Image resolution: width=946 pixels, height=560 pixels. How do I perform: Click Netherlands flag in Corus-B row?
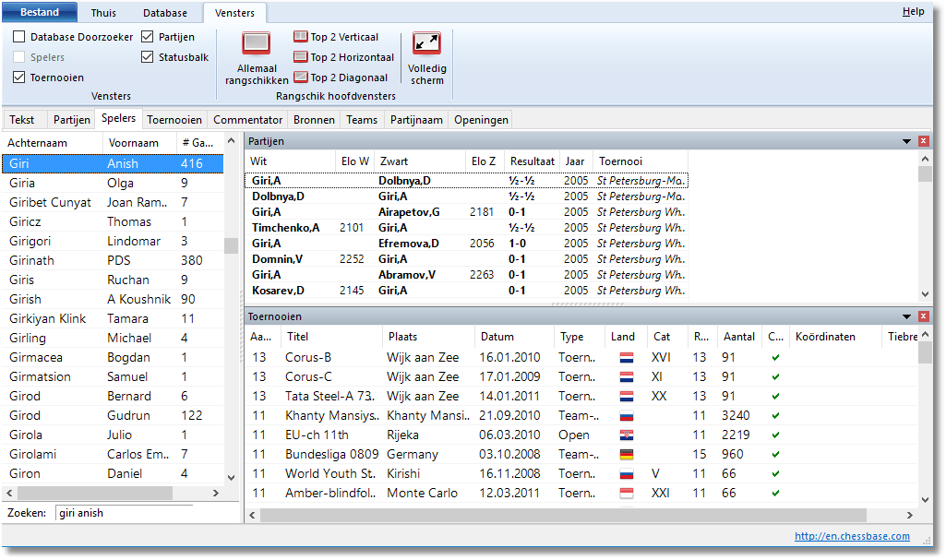[x=626, y=357]
